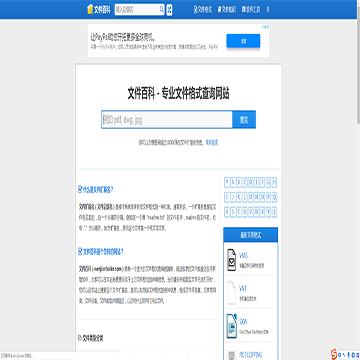Click the 最新文件格式 panel header

251,235
